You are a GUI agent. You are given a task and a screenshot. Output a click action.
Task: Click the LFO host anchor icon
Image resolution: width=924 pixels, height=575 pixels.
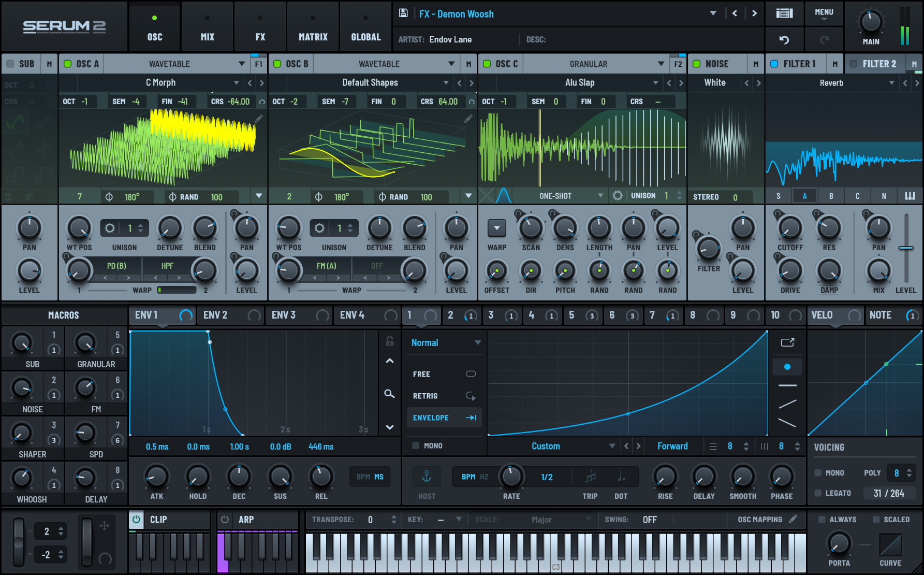point(427,477)
